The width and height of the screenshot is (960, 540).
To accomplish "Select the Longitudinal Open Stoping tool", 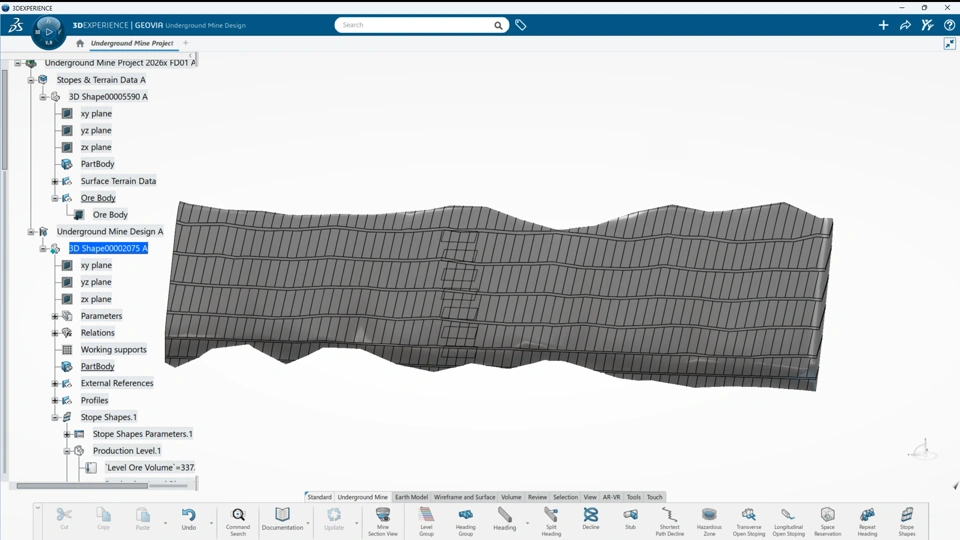I will coord(788,522).
